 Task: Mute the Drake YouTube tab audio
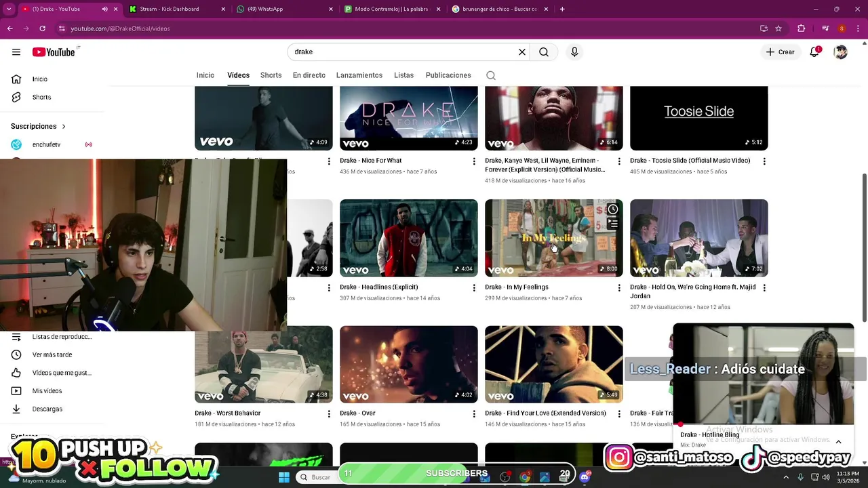(x=104, y=9)
